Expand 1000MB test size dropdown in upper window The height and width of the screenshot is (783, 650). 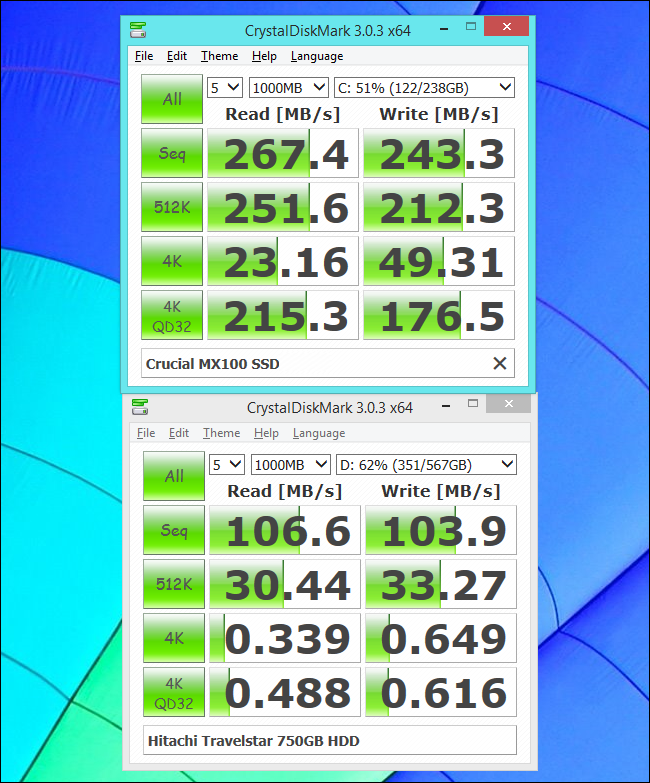click(x=289, y=88)
